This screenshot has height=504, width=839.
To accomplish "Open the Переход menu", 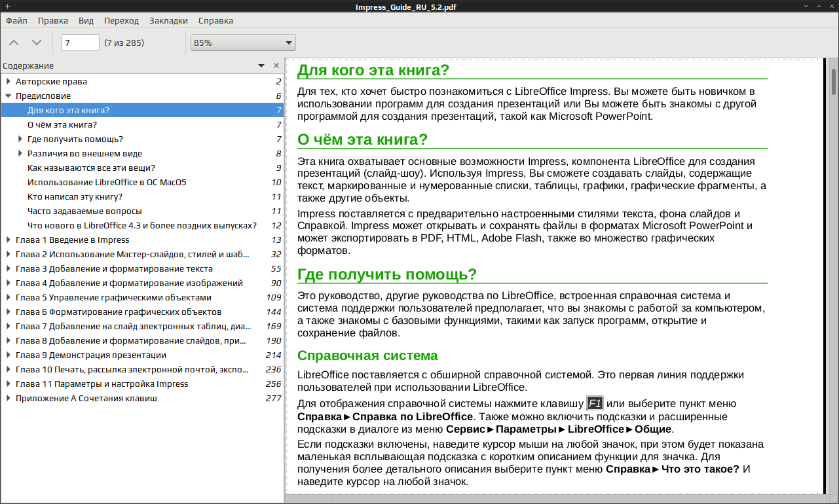I will coord(121,20).
